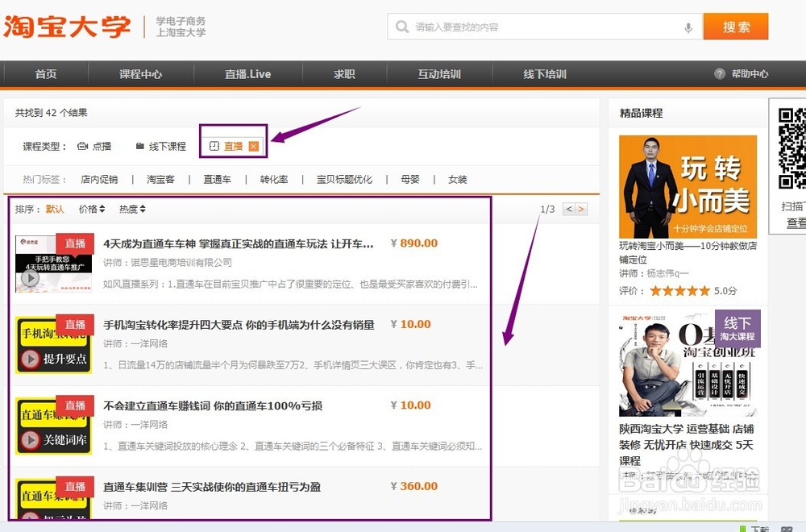Open the 手机淘宝转化率提升四大要点 course title

239,325
